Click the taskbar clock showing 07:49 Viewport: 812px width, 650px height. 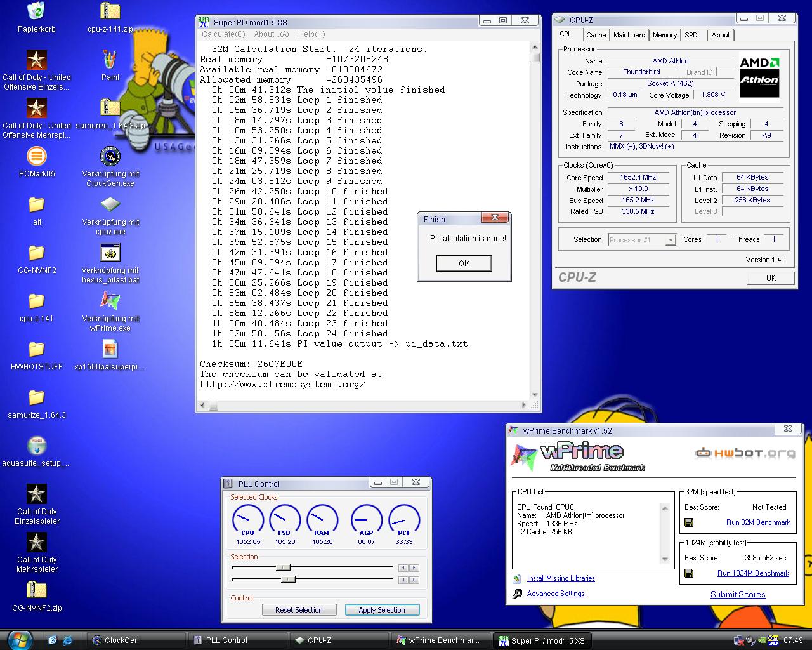click(x=793, y=640)
